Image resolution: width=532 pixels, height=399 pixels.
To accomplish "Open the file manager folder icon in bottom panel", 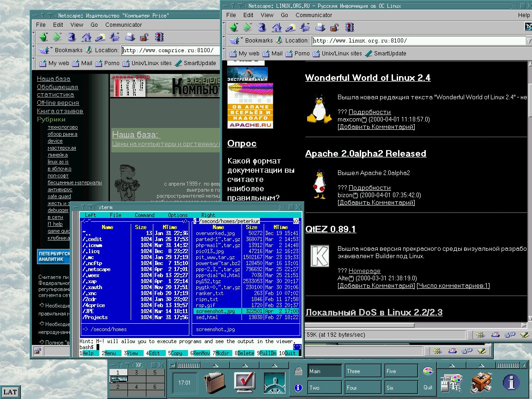I will coord(214,383).
